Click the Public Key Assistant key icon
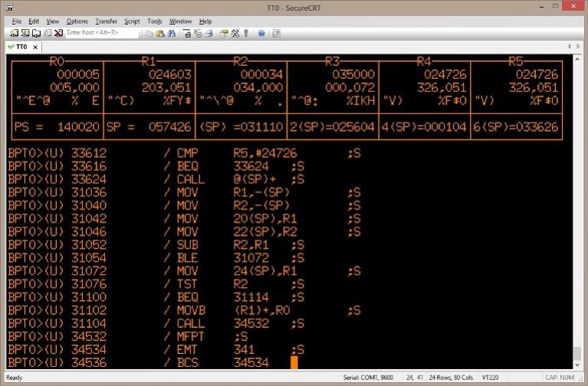 pyautogui.click(x=245, y=33)
